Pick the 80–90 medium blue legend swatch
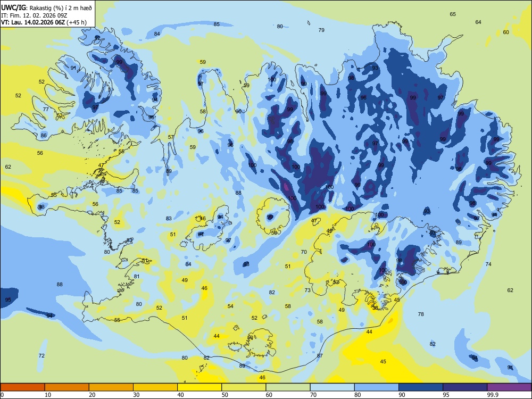Viewport: 532px width, 399px height. [x=377, y=387]
